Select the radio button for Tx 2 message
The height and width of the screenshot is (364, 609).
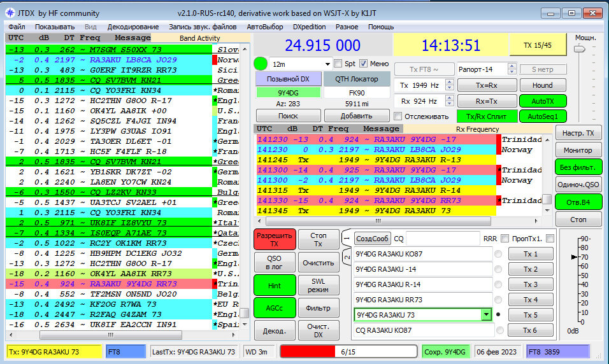click(x=498, y=269)
